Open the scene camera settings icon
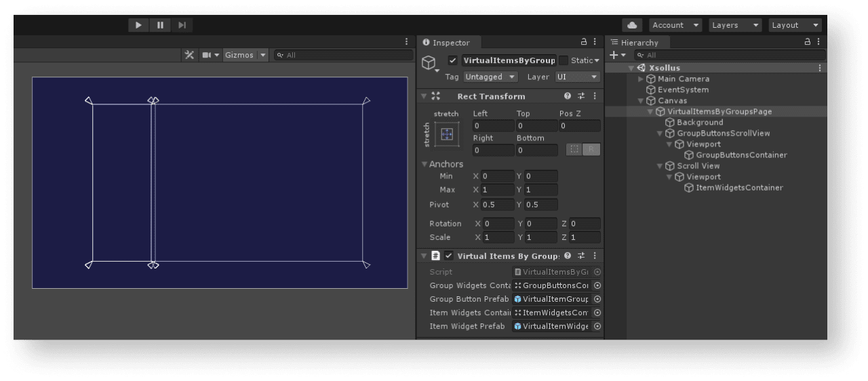Screen dimensions: 868x381 pyautogui.click(x=207, y=55)
